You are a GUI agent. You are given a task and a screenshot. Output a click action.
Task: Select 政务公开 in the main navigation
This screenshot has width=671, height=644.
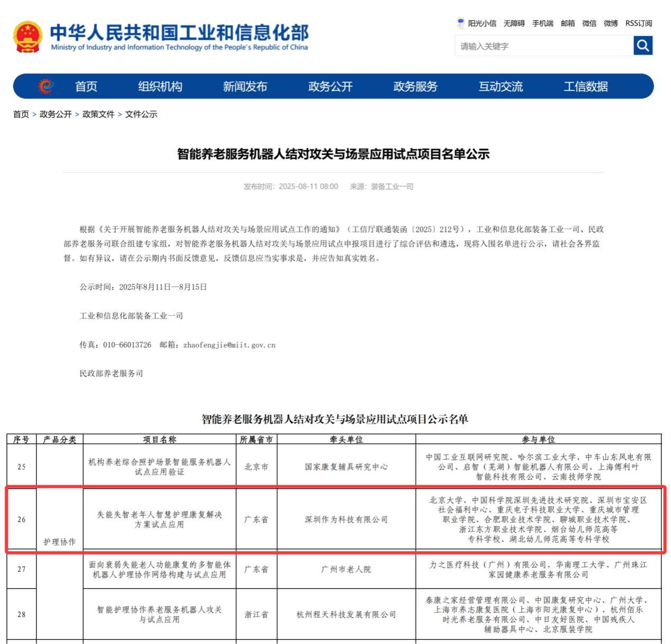[330, 86]
